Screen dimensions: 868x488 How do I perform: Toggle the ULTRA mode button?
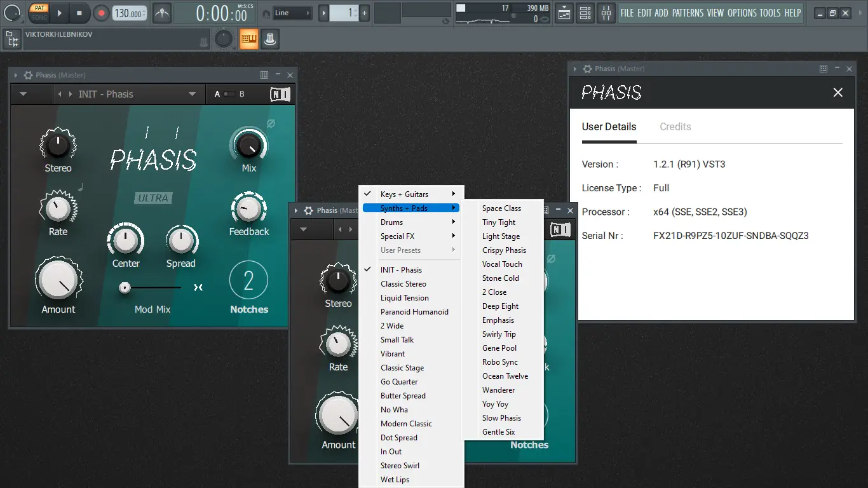pyautogui.click(x=153, y=198)
